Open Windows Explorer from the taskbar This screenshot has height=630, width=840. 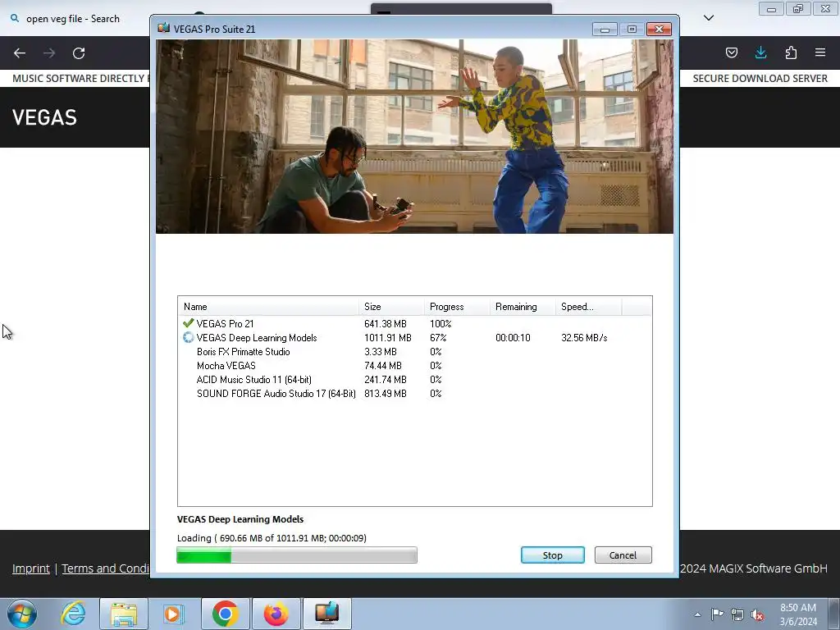pos(124,614)
